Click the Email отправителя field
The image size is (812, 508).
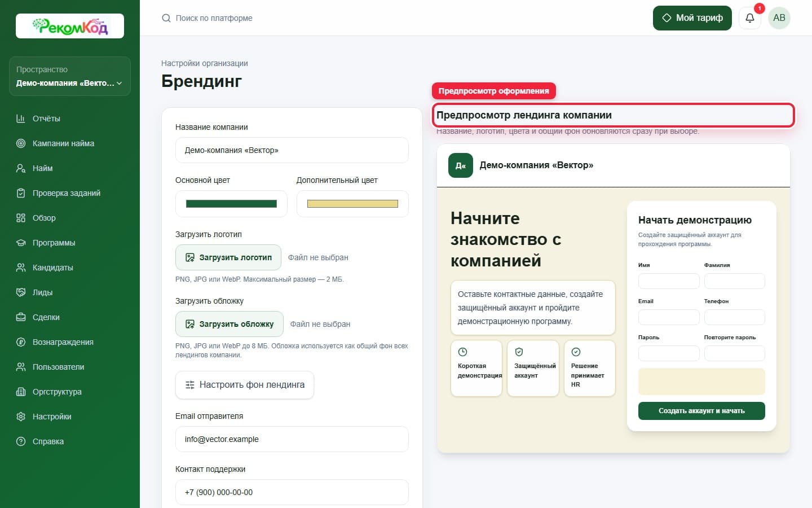pyautogui.click(x=292, y=439)
